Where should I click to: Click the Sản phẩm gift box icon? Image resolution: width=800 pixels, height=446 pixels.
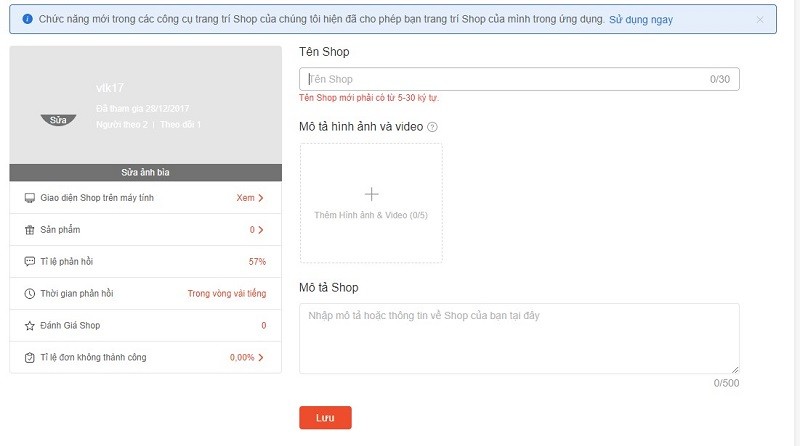pyautogui.click(x=30, y=230)
